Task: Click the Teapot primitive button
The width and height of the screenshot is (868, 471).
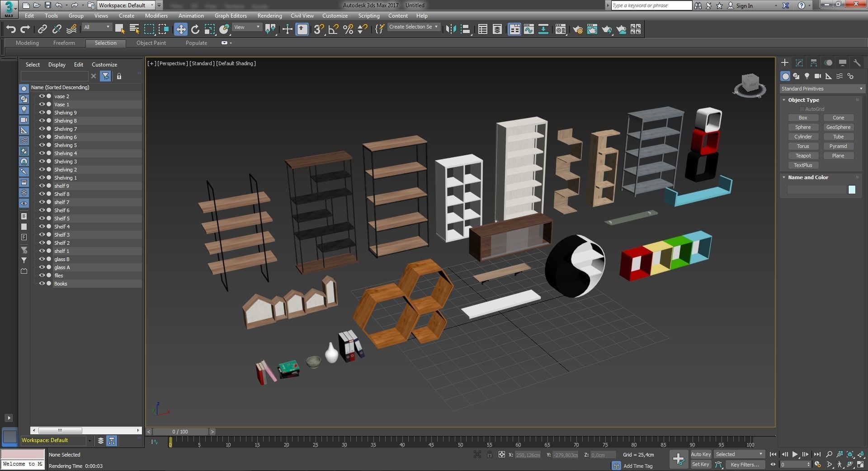Action: pyautogui.click(x=803, y=156)
